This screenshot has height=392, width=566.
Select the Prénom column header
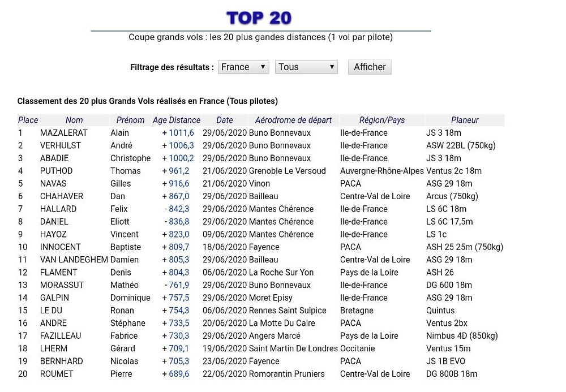pos(130,120)
